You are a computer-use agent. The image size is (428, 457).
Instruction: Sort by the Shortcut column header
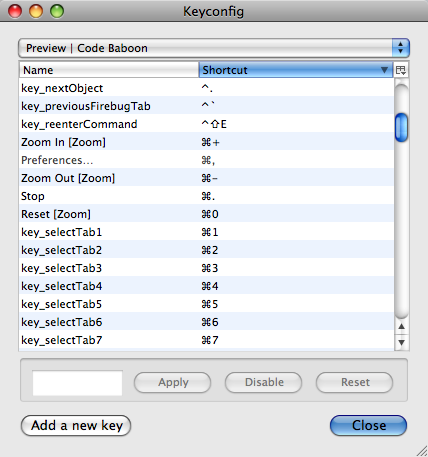pyautogui.click(x=296, y=70)
